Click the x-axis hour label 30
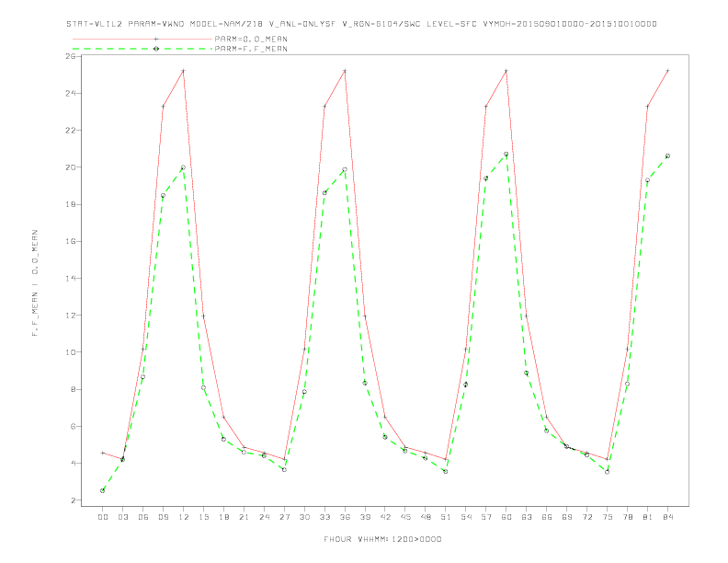Screen dimensions: 728x563 [x=304, y=517]
